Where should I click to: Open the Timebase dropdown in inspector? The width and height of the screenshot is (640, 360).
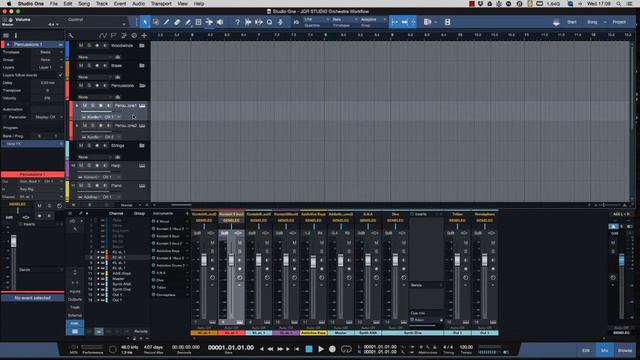click(x=47, y=52)
